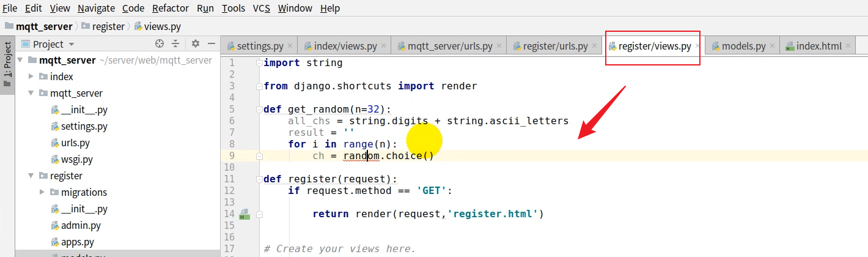
Task: Hide the Project panel with minus icon
Action: coord(211,43)
